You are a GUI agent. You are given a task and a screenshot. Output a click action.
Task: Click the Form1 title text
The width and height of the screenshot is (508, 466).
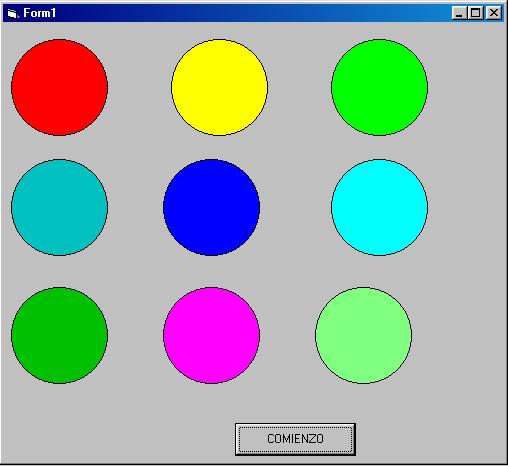(39, 13)
